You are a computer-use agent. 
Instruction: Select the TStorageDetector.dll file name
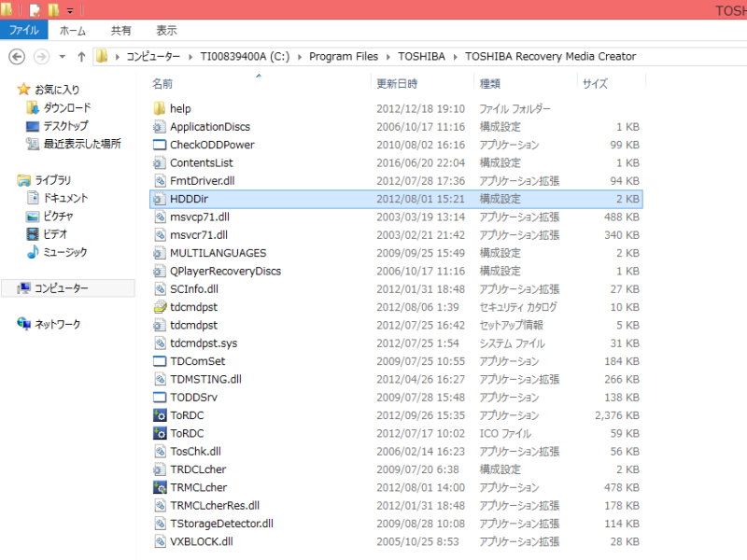222,524
